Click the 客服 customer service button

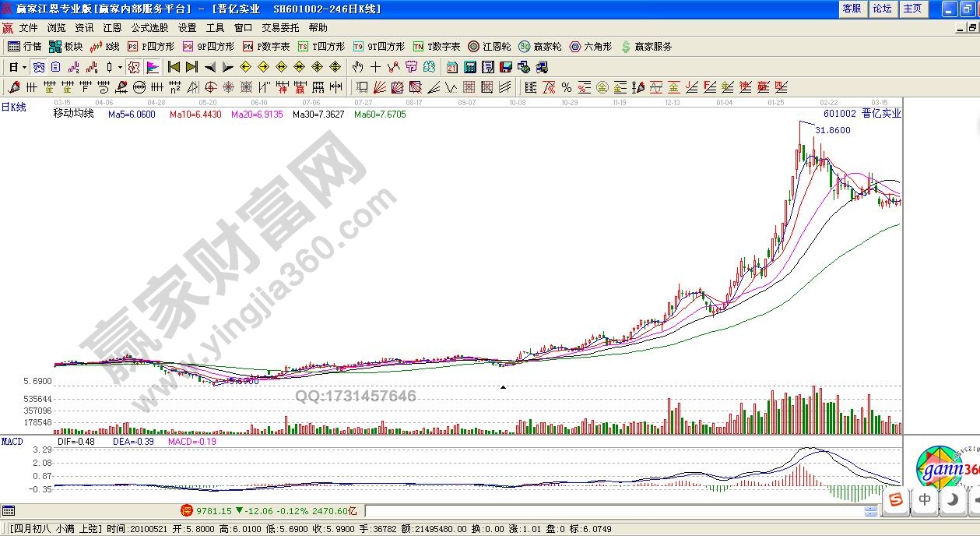[x=852, y=9]
